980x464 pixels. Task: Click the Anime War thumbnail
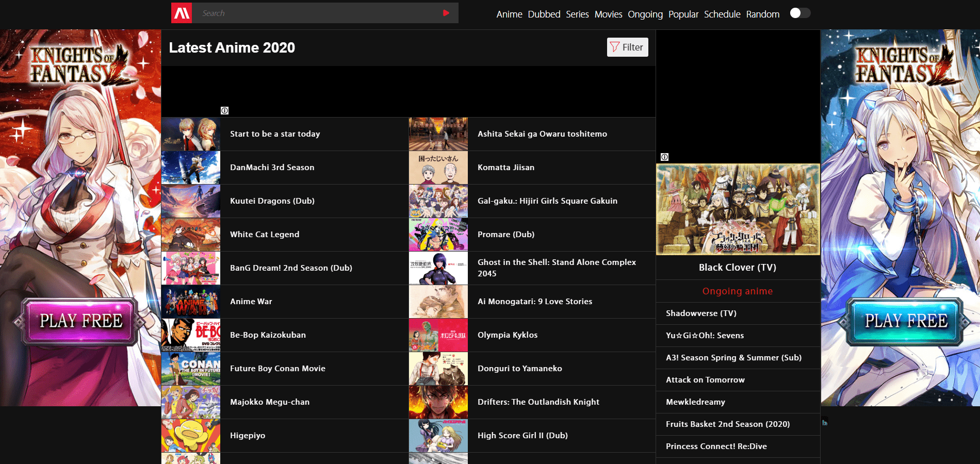pyautogui.click(x=191, y=302)
